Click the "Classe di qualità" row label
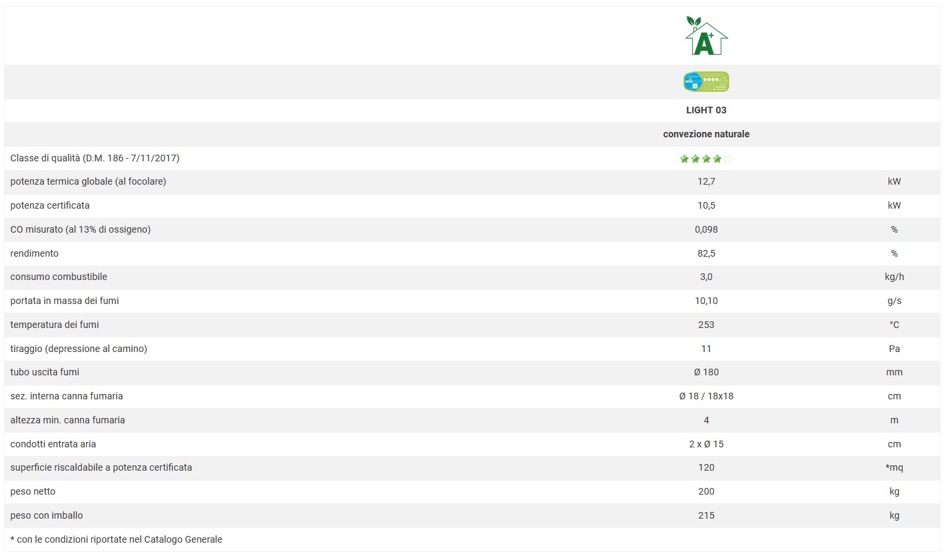 [x=95, y=158]
